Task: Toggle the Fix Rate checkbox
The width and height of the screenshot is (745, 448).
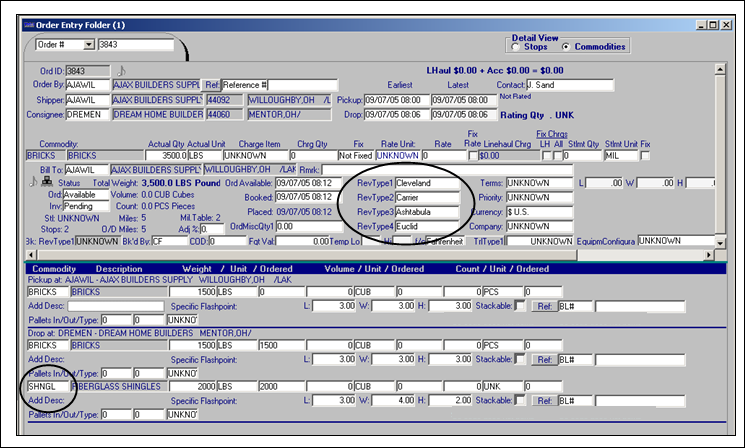Action: click(x=474, y=156)
